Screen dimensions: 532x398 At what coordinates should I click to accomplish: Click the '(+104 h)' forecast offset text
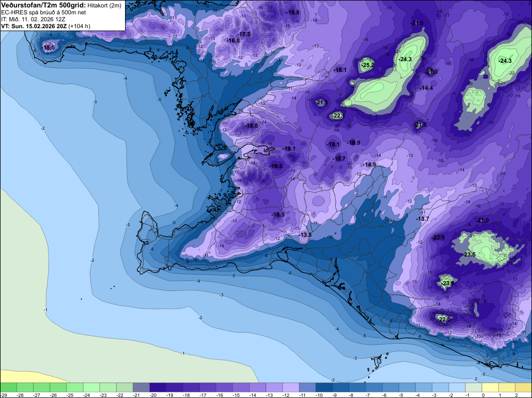pyautogui.click(x=79, y=26)
